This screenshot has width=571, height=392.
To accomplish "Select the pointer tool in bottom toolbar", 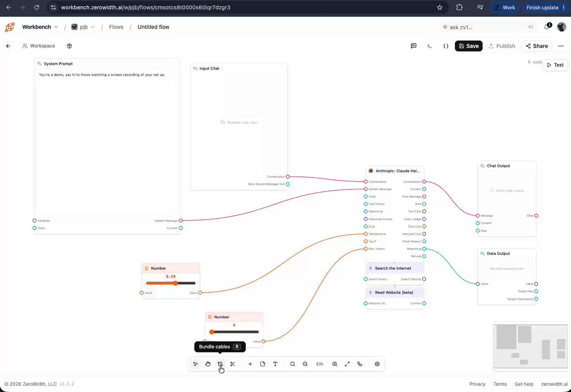I will pyautogui.click(x=196, y=364).
